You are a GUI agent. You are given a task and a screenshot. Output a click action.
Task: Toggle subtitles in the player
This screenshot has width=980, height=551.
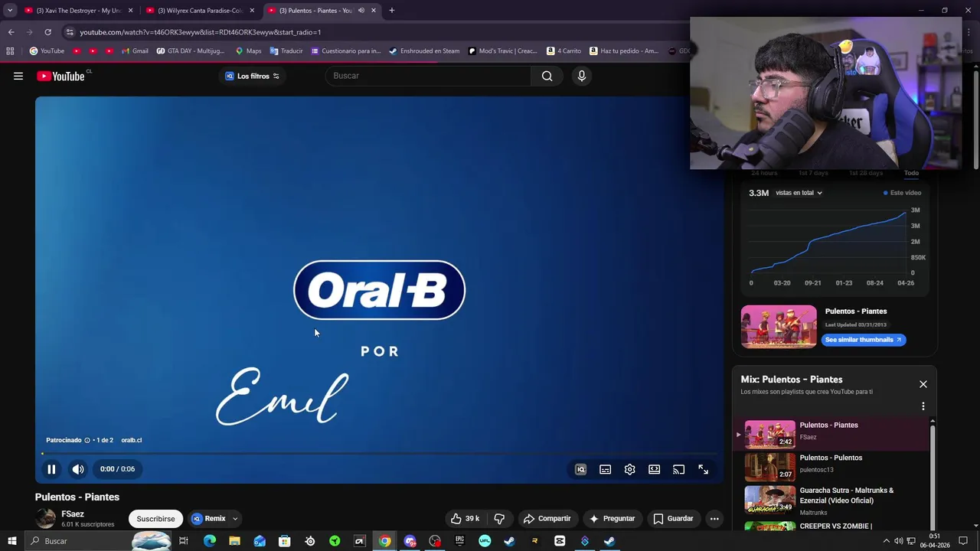coord(605,469)
